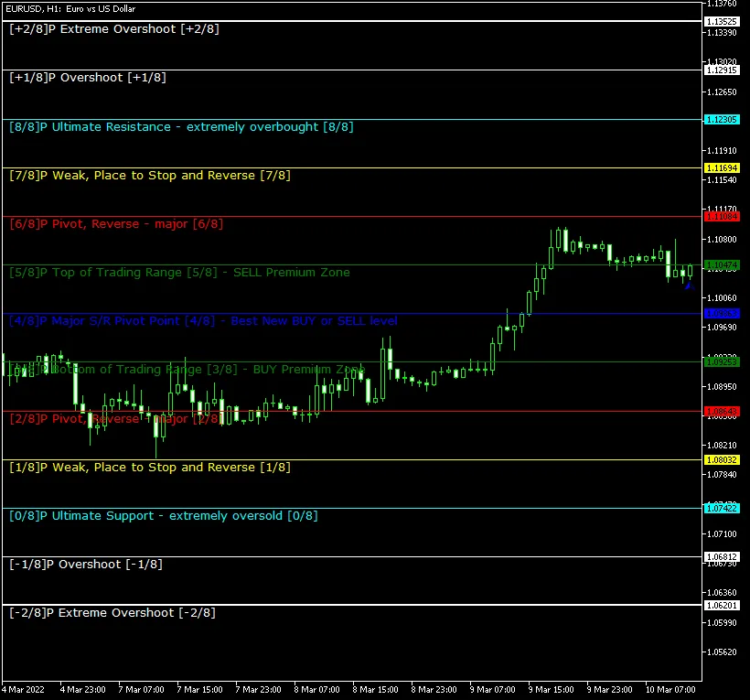Image resolution: width=750 pixels, height=700 pixels.
Task: Click the yellow price tag at 1.11694
Action: point(722,168)
